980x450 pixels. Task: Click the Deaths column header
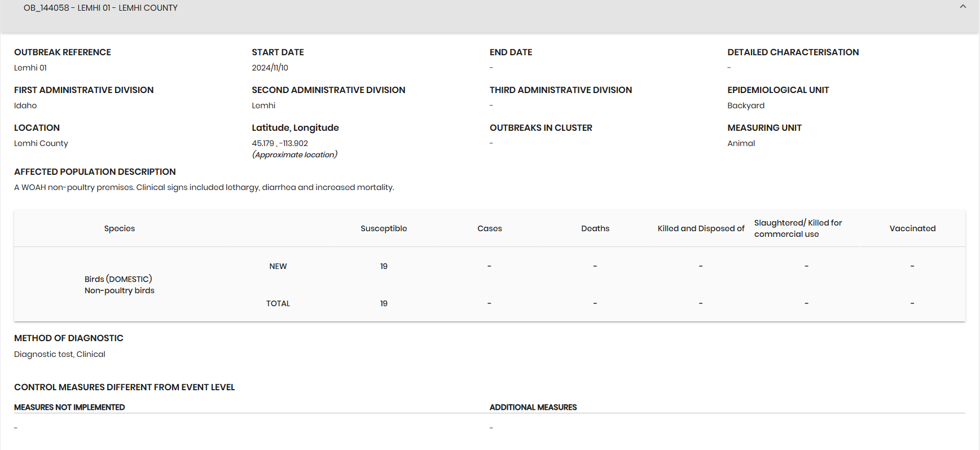tap(595, 228)
